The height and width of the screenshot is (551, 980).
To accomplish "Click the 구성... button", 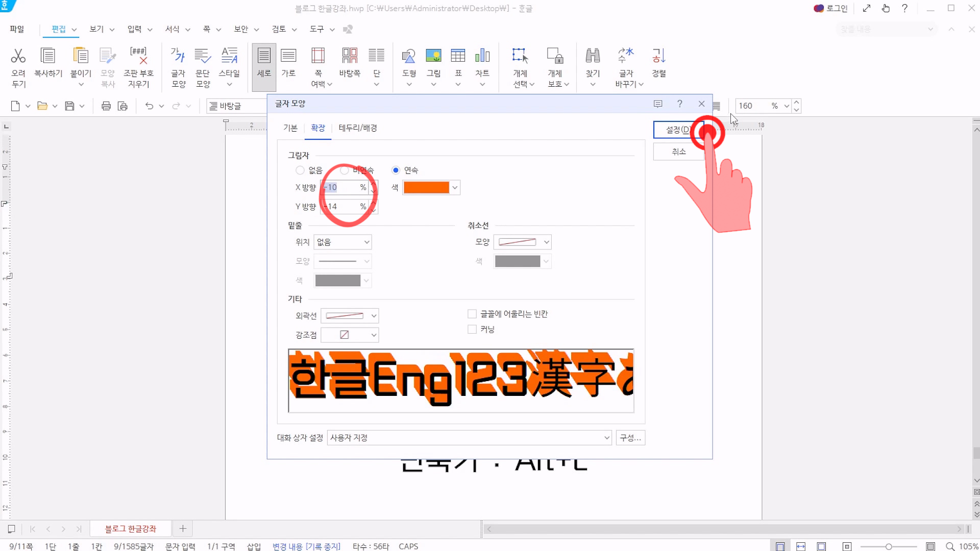I will click(630, 438).
